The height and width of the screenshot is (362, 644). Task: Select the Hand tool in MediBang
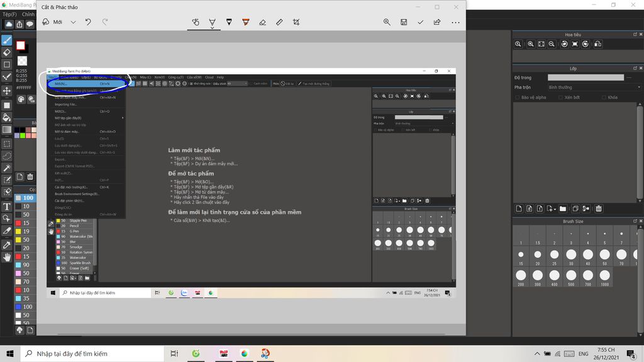click(6, 257)
